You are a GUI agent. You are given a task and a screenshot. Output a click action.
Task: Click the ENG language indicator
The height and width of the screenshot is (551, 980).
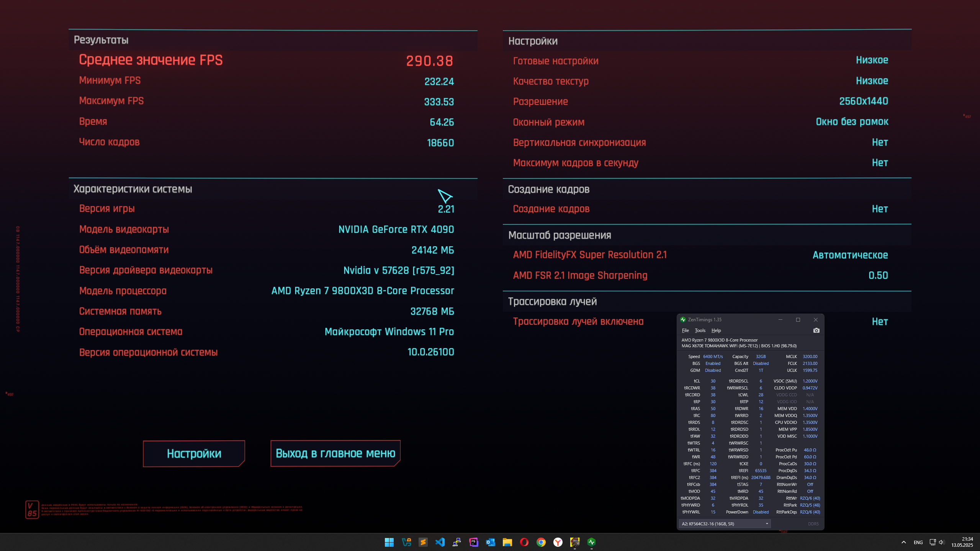click(x=918, y=542)
